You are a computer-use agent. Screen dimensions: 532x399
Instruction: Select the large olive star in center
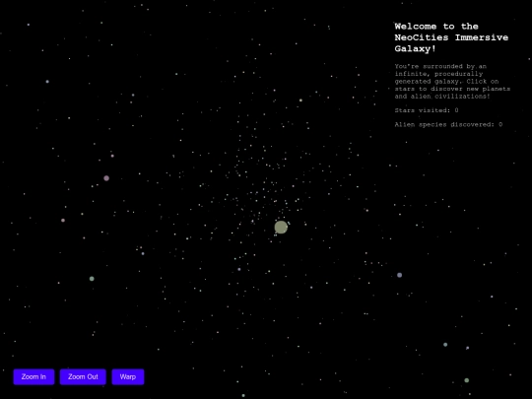click(281, 227)
